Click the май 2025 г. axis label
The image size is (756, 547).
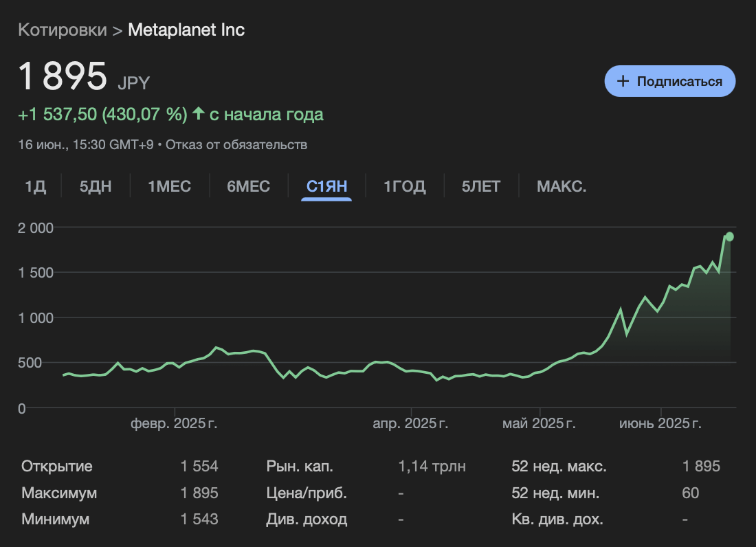pos(539,423)
